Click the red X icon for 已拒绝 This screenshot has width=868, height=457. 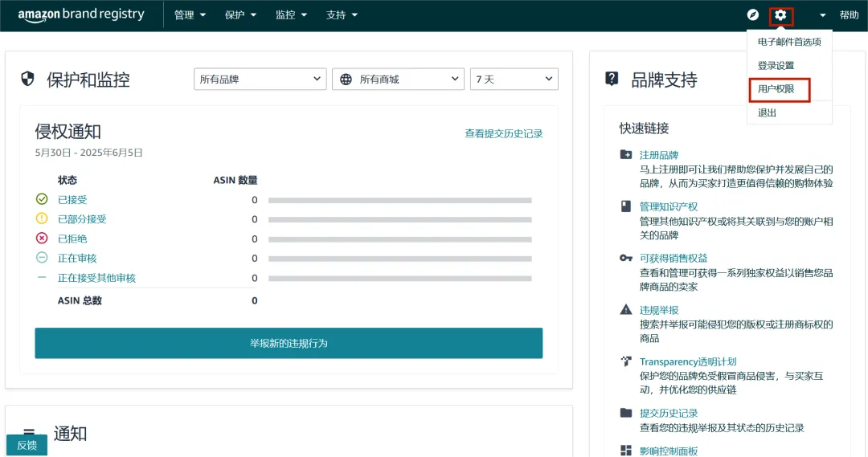pos(42,239)
